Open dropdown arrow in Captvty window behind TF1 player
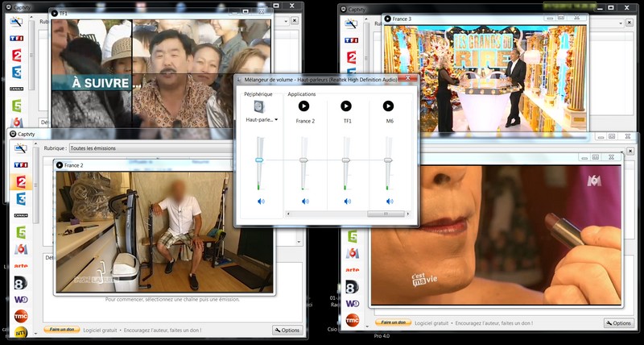This screenshot has width=644, height=345. [284, 21]
